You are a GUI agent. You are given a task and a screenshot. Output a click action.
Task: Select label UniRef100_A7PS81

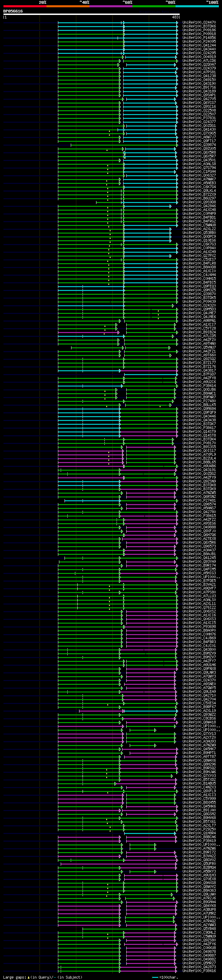(199, 72)
